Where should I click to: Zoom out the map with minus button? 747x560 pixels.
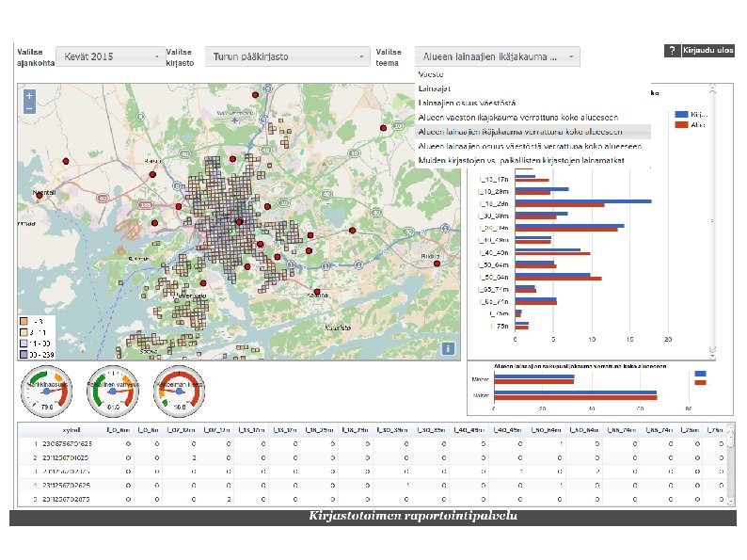coord(29,108)
